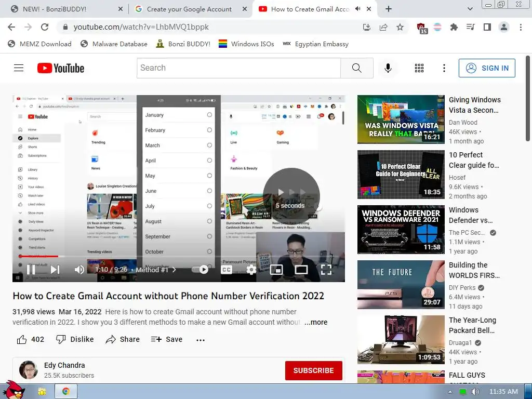Click the page vertical scrollbar

(x=528, y=98)
